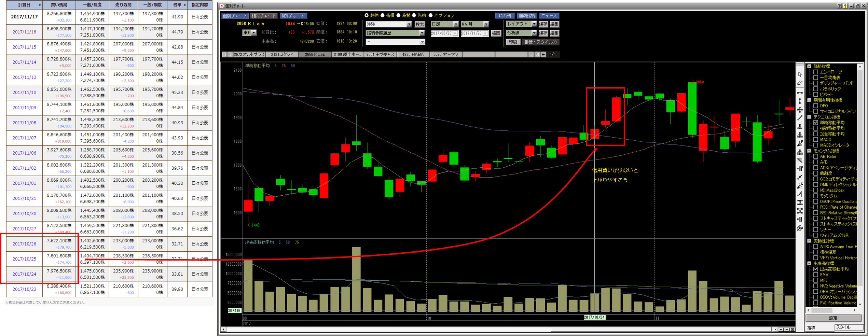This screenshot has height=336, width=868.
Task: Select the eraser tool in drawing toolbar
Action: point(800,83)
